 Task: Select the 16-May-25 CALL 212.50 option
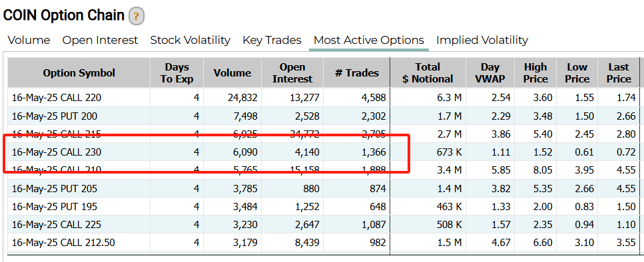(x=324, y=243)
